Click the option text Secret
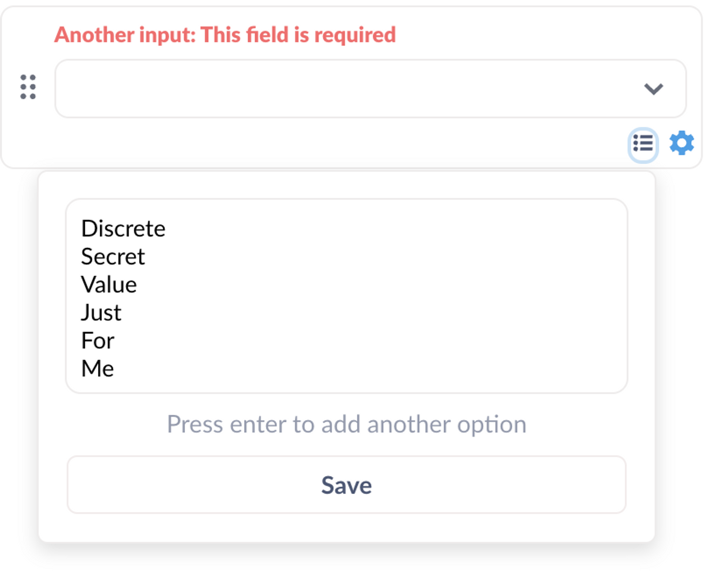This screenshot has height=588, width=728. 112,256
